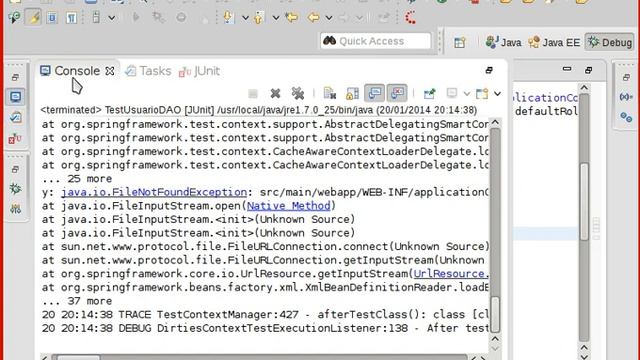The width and height of the screenshot is (640, 360).
Task: Click the console horizontal scrollbar thumb
Action: click(78, 358)
